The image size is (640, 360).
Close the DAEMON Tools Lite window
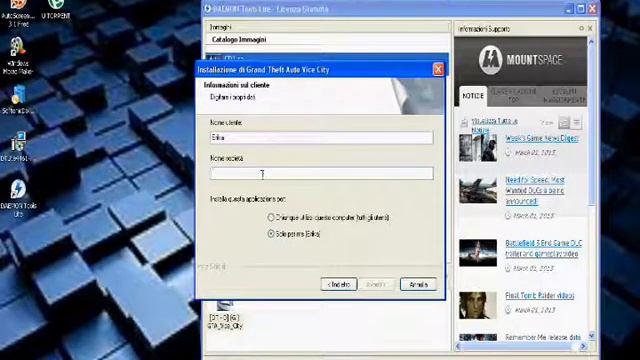pos(593,9)
